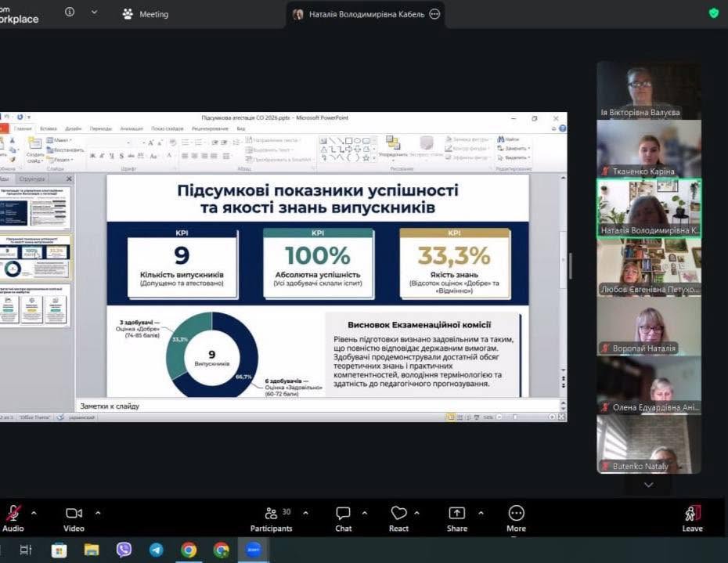The height and width of the screenshot is (563, 728).
Task: Select Butenko Nataly video tile
Action: [x=649, y=444]
